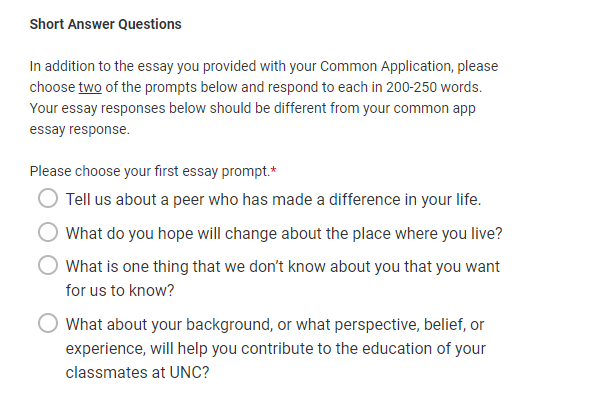Click the "for us to know?" line
Viewport: 589px width, 400px height.
tap(120, 290)
